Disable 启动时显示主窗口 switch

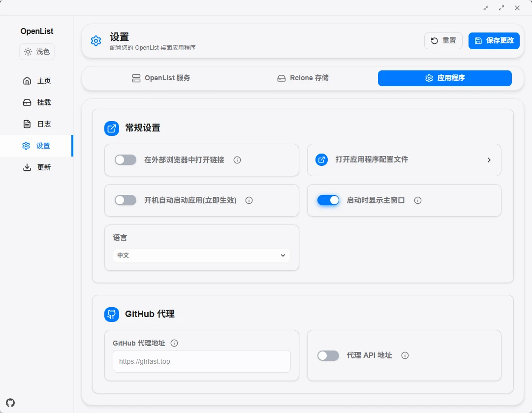pos(328,200)
